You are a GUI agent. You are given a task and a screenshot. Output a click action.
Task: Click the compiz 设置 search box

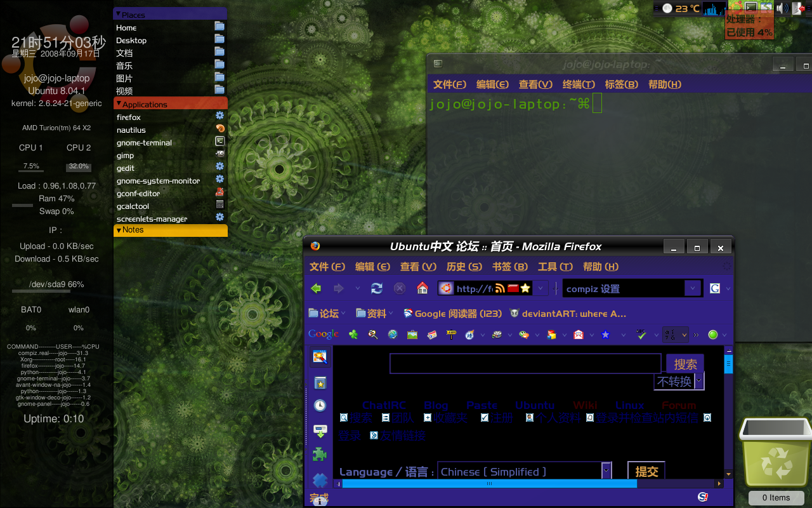click(624, 288)
